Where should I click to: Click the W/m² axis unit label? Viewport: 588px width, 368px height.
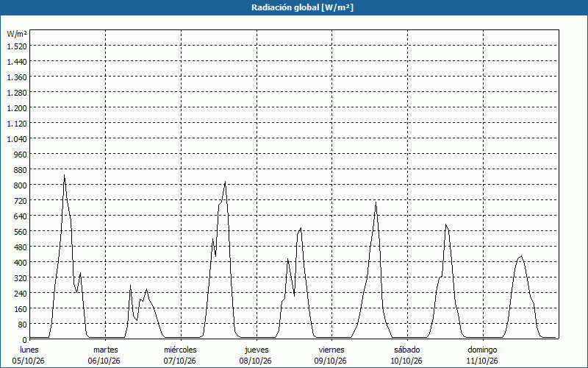coord(17,34)
